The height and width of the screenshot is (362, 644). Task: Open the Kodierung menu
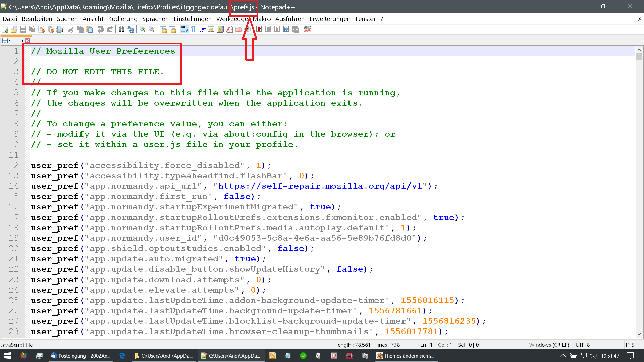(x=123, y=19)
